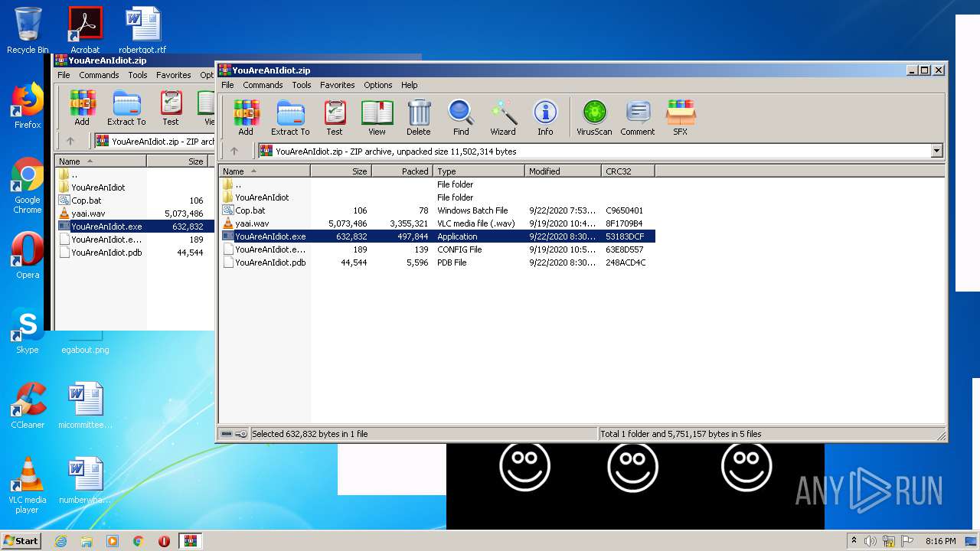
Task: Launch Google Chrome from the desktop
Action: point(28,186)
